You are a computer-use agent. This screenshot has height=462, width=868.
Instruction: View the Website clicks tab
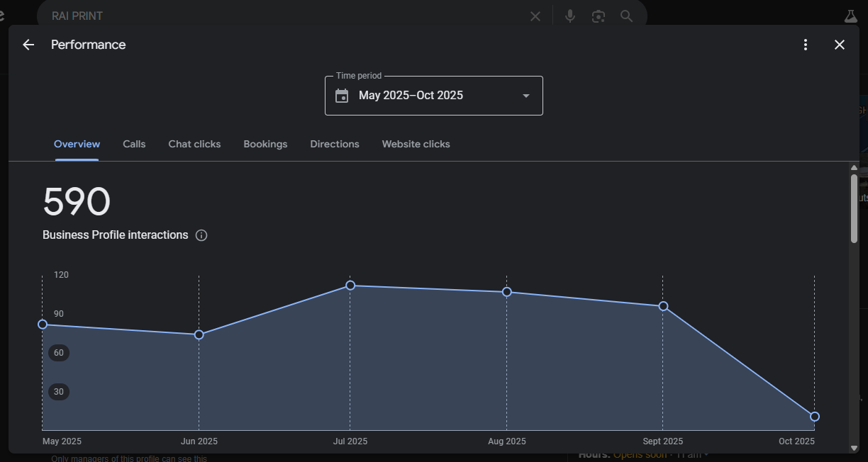pyautogui.click(x=416, y=144)
